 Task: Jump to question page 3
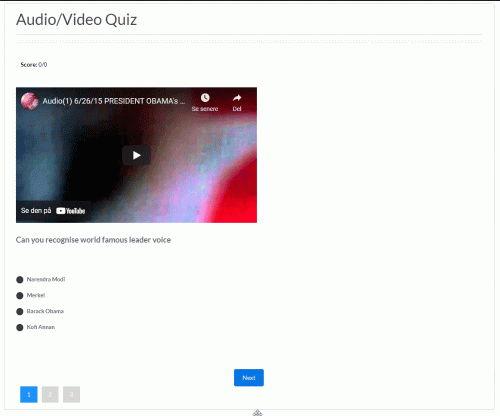pos(71,394)
